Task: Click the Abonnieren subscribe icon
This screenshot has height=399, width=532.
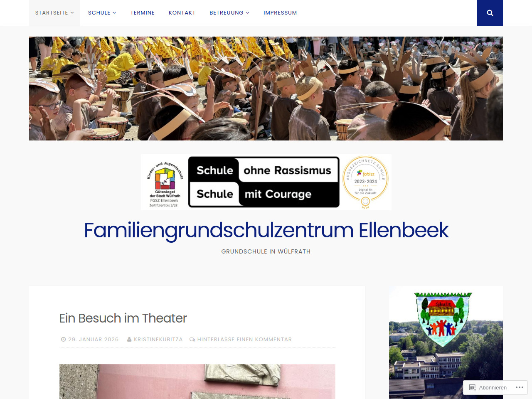Action: [x=473, y=388]
